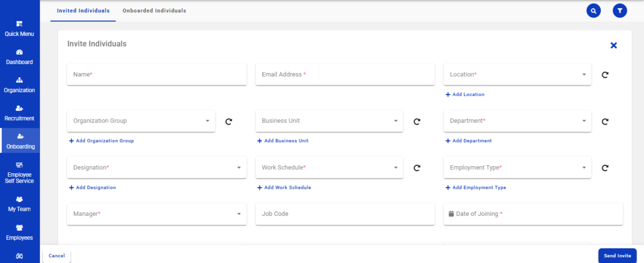This screenshot has height=263, width=644.
Task: Open the Date of Joining picker
Action: click(533, 214)
